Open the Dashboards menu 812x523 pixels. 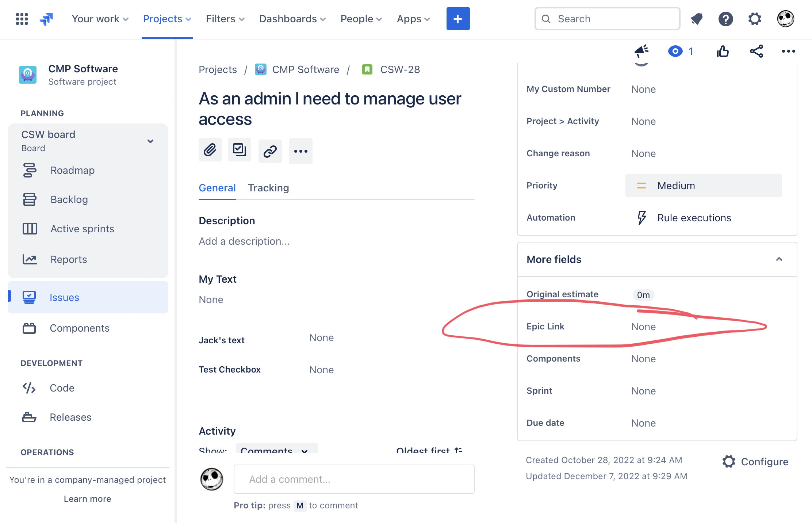(292, 19)
